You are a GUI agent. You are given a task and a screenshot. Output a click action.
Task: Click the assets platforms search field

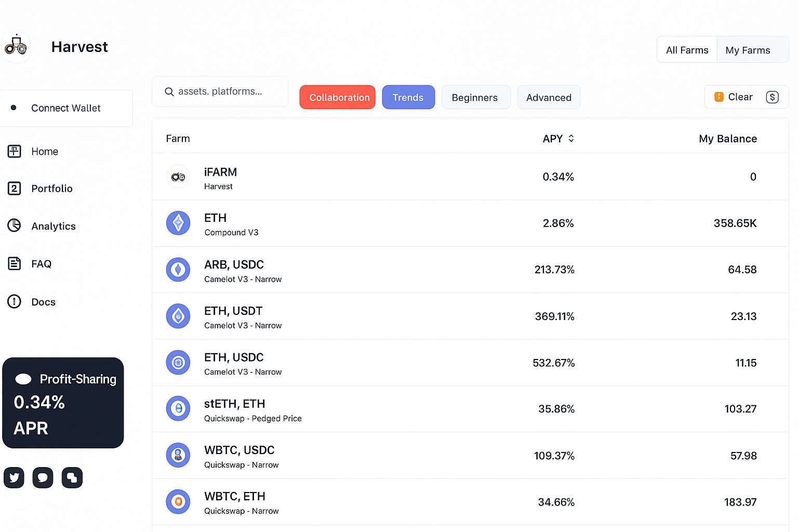coord(220,91)
